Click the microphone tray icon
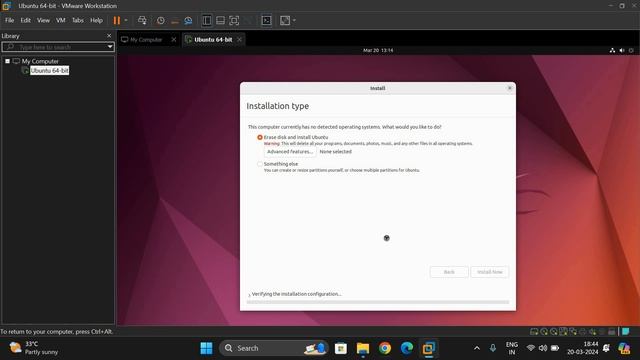Viewport: 640px width, 360px height. (493, 348)
